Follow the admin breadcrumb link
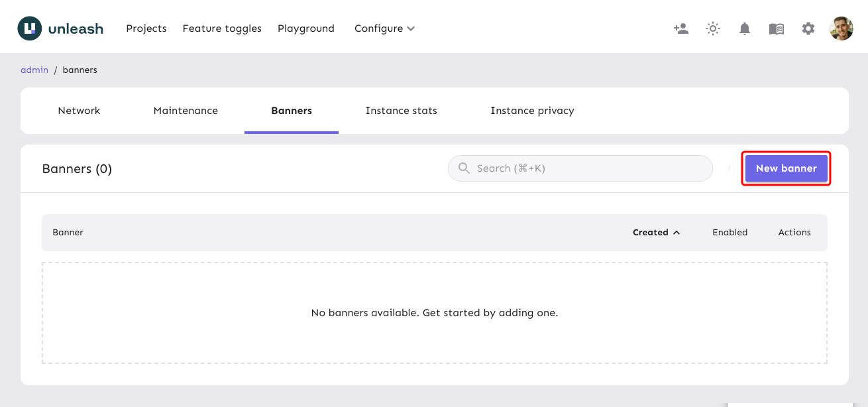The image size is (868, 407). point(34,70)
